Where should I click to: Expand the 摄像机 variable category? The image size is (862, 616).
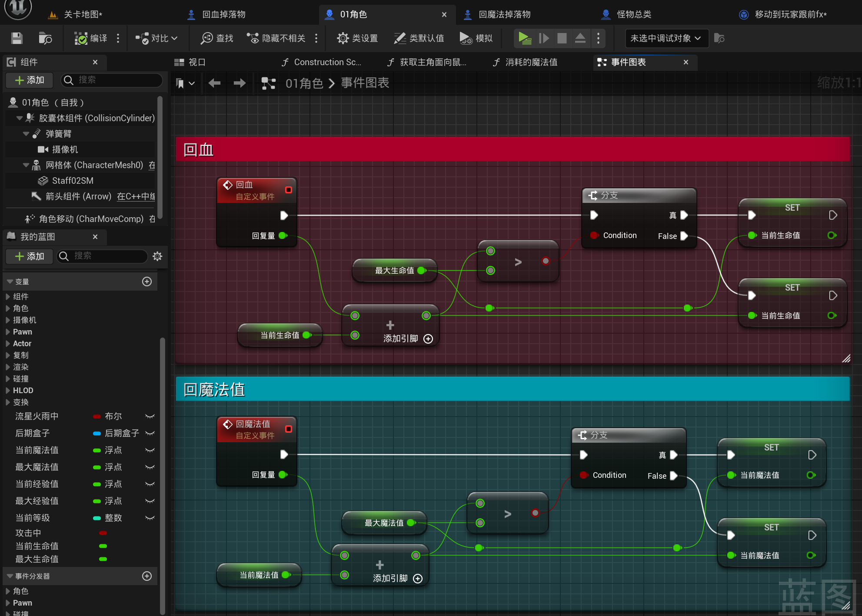8,320
